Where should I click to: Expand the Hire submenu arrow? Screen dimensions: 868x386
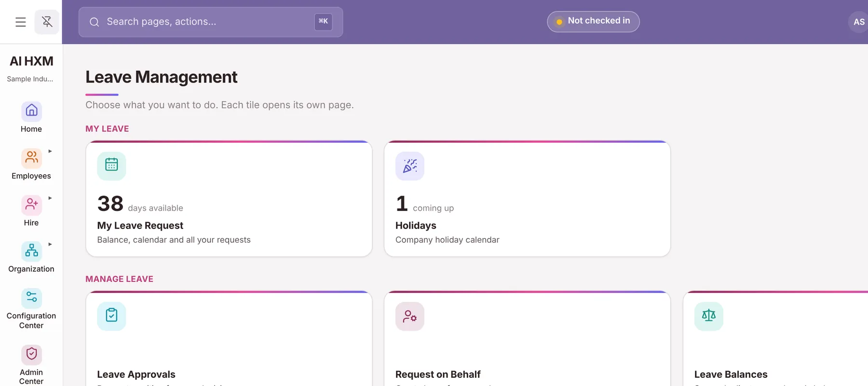(x=50, y=198)
